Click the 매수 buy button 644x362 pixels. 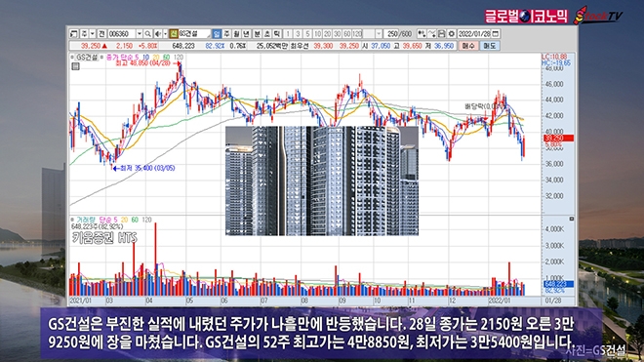468,46
